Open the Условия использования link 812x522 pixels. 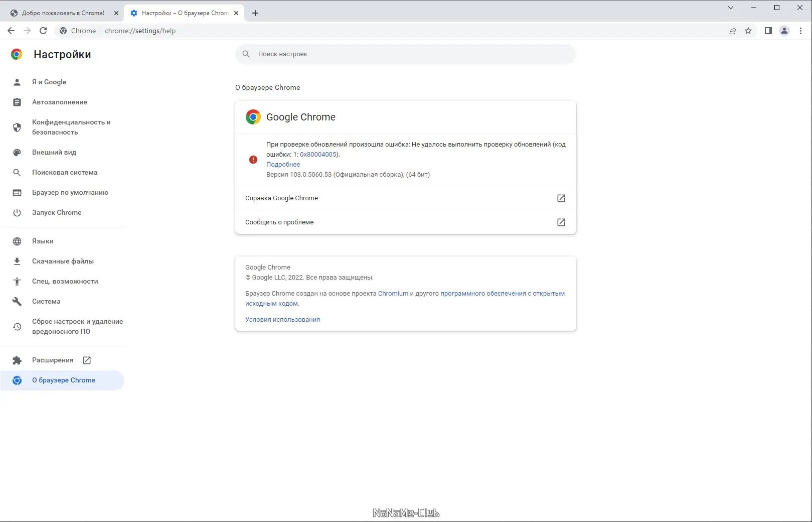282,320
